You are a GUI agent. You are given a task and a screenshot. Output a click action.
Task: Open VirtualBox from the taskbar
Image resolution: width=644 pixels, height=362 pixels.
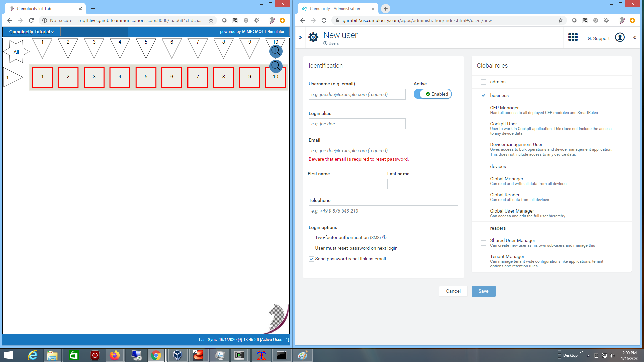pyautogui.click(x=177, y=355)
